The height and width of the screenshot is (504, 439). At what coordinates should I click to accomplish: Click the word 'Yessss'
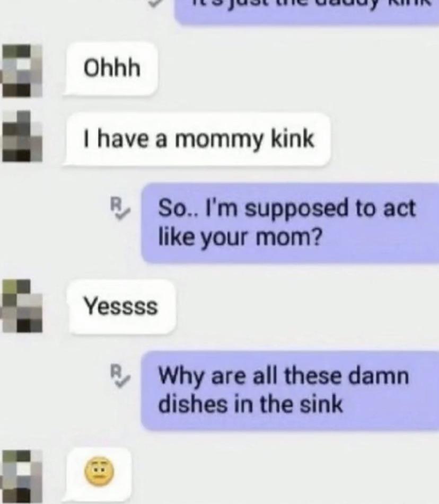121,306
